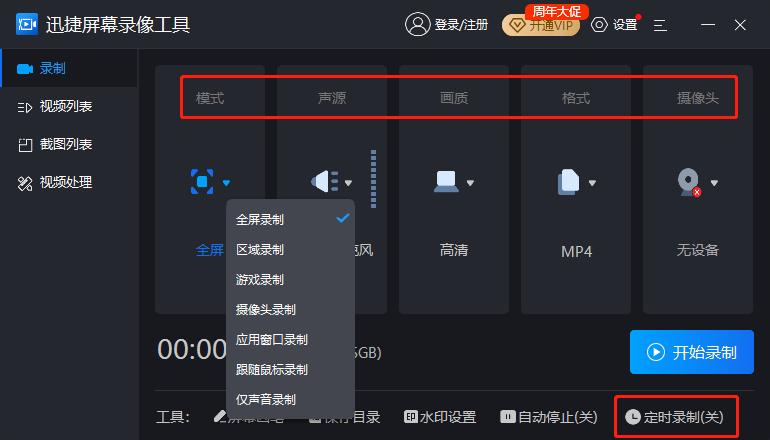Select 区域录制 in the mode menu

coord(290,249)
